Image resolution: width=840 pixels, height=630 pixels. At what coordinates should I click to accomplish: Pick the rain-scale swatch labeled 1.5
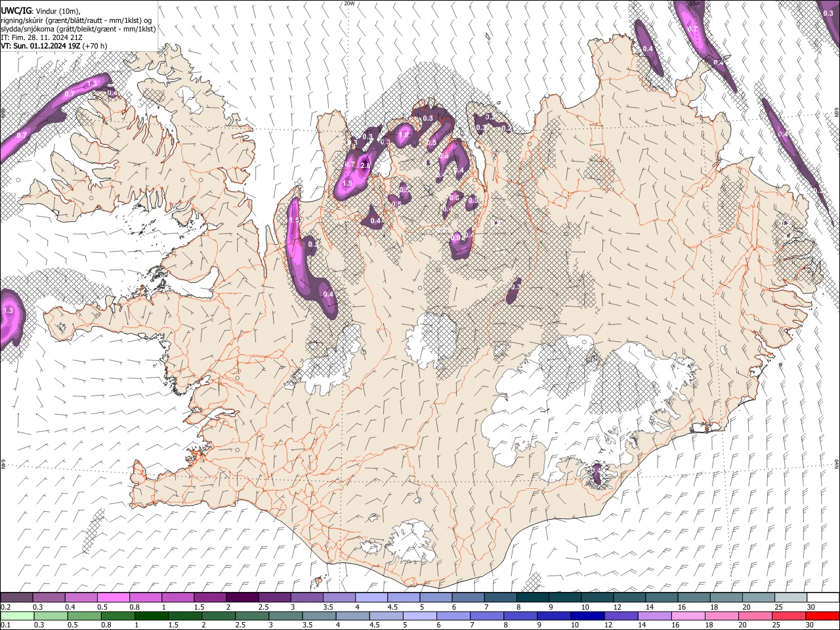point(184,616)
